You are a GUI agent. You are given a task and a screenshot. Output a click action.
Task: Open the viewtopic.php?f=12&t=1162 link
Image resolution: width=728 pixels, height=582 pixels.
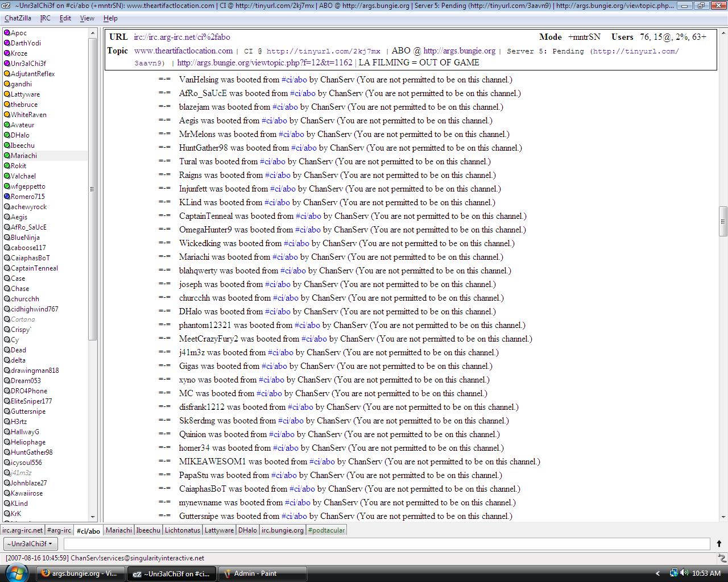click(264, 63)
